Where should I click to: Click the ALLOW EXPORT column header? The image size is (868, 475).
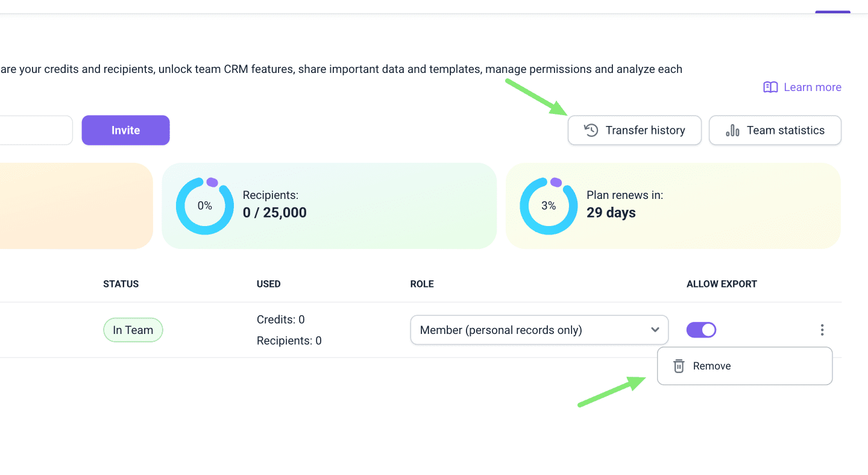click(x=722, y=284)
